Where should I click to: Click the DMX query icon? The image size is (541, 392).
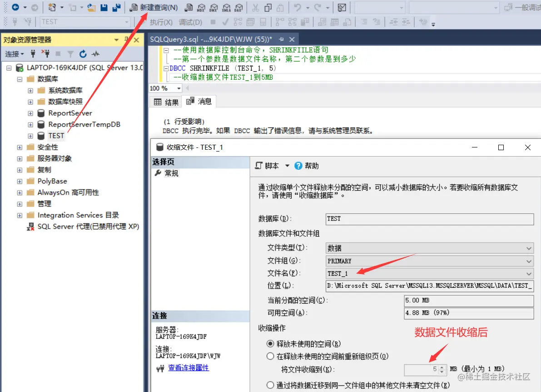click(213, 7)
